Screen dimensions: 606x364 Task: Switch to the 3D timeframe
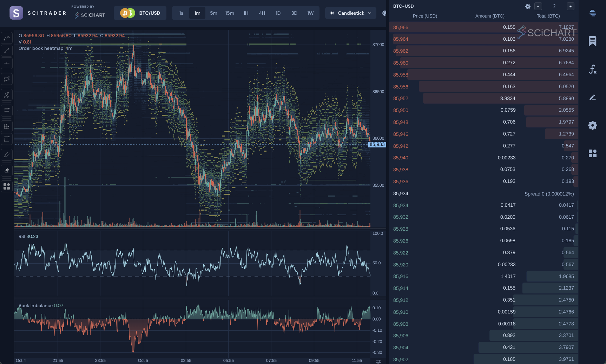(294, 13)
